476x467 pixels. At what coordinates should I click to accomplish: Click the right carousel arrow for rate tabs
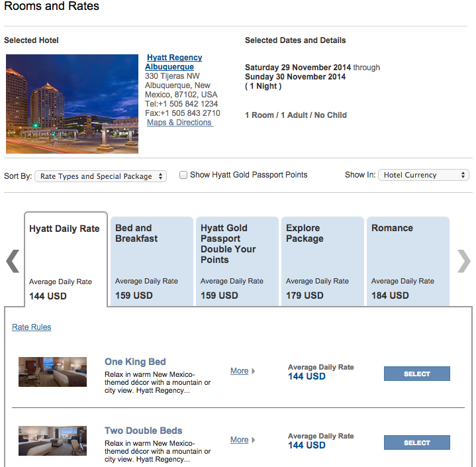pos(463,261)
